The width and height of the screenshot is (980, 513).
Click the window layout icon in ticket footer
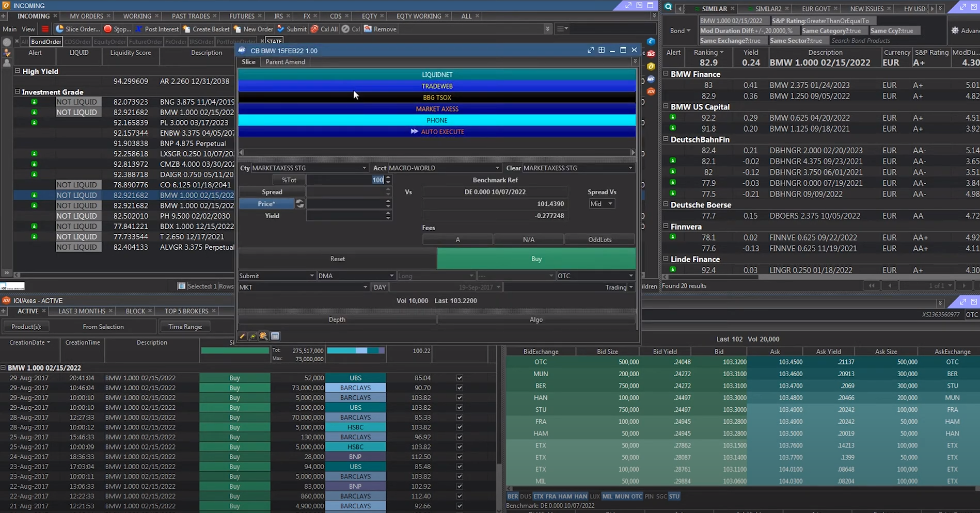275,336
